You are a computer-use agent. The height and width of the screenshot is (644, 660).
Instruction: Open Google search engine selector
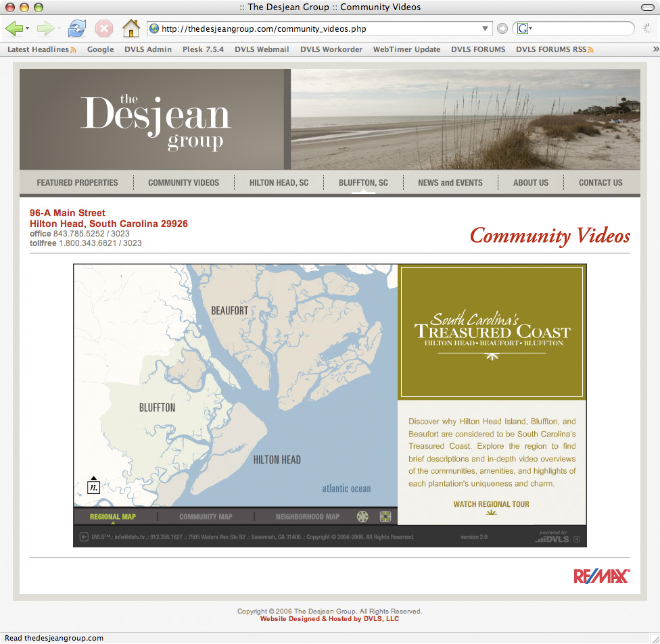click(525, 28)
